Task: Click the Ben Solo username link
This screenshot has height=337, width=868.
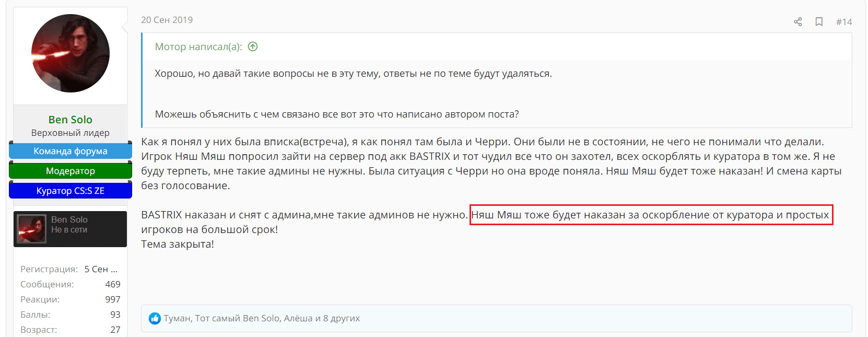Action: coord(70,120)
